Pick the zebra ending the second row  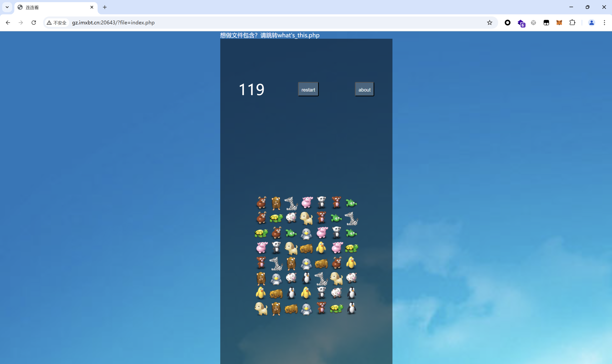coord(351,218)
